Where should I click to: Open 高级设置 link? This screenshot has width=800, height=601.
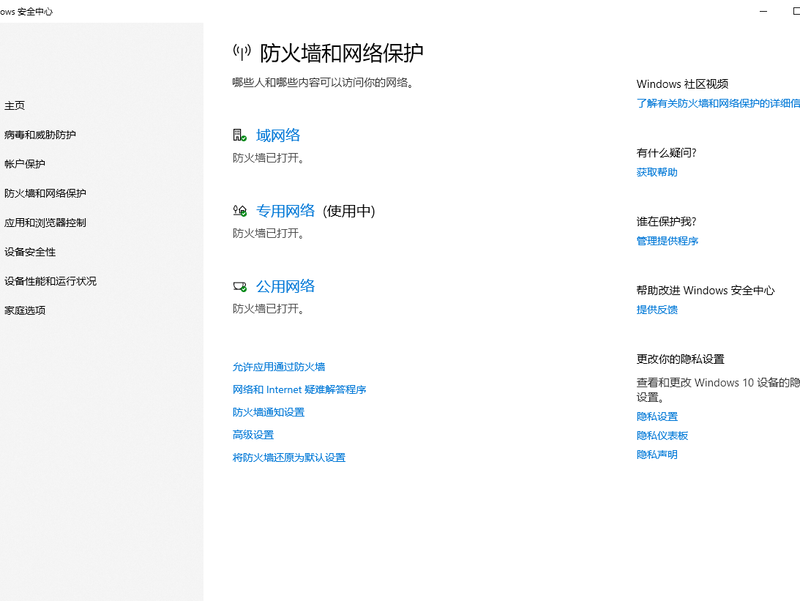(x=253, y=435)
